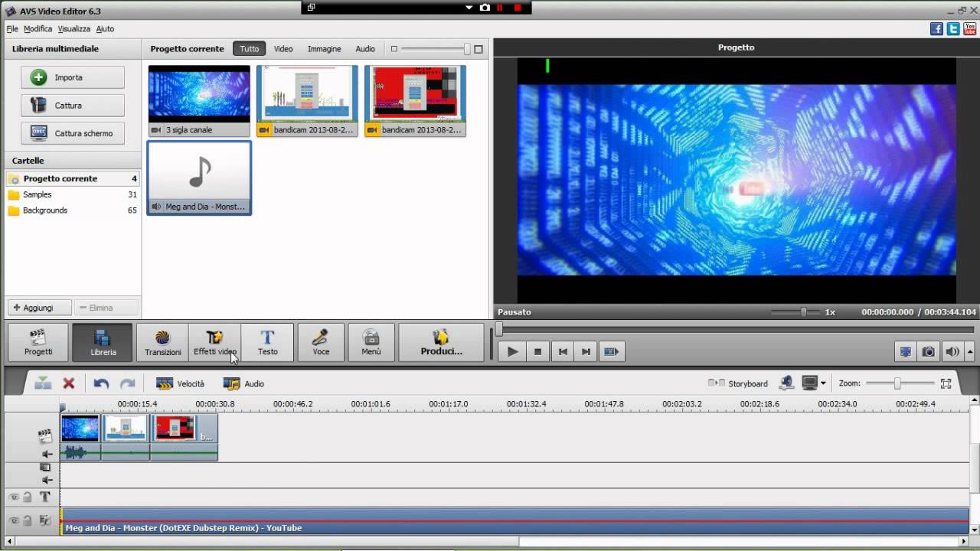Open the Visualizza menu
The width and height of the screenshot is (980, 551).
point(74,29)
